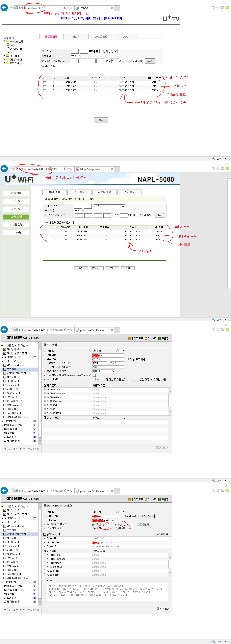Enable the 기본 포트 사용 checkbox

point(127,359)
